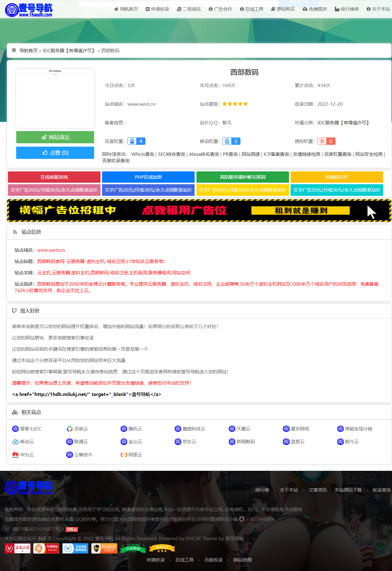Click footer link 排行榜
The height and width of the screenshot is (571, 392).
[262, 490]
